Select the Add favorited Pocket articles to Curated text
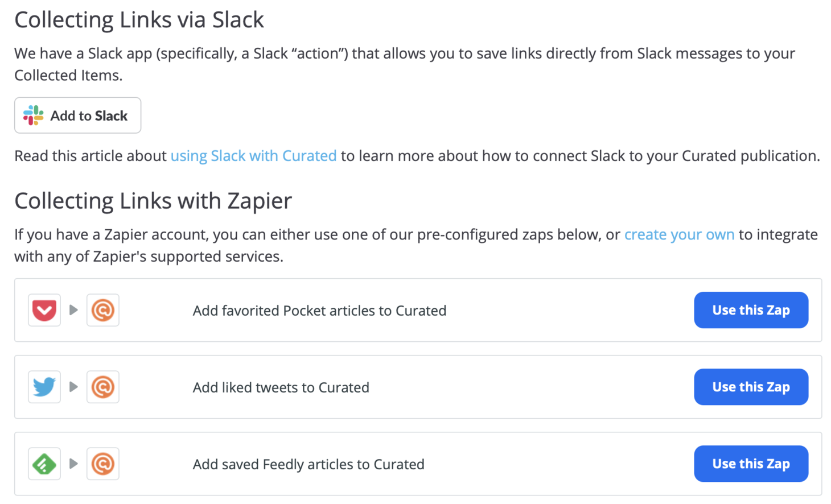831x504 pixels. [x=319, y=311]
